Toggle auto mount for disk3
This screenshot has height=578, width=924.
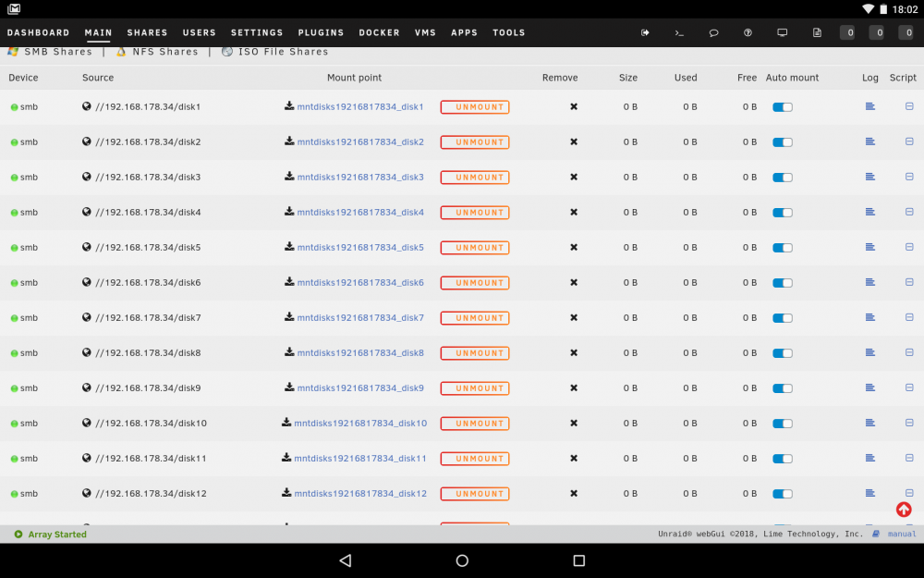coord(783,178)
